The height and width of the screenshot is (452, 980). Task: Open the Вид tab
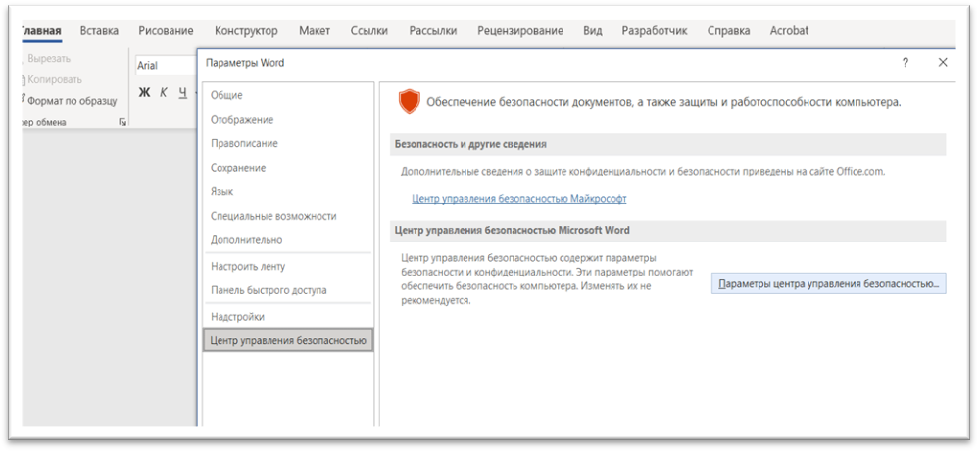click(x=593, y=30)
